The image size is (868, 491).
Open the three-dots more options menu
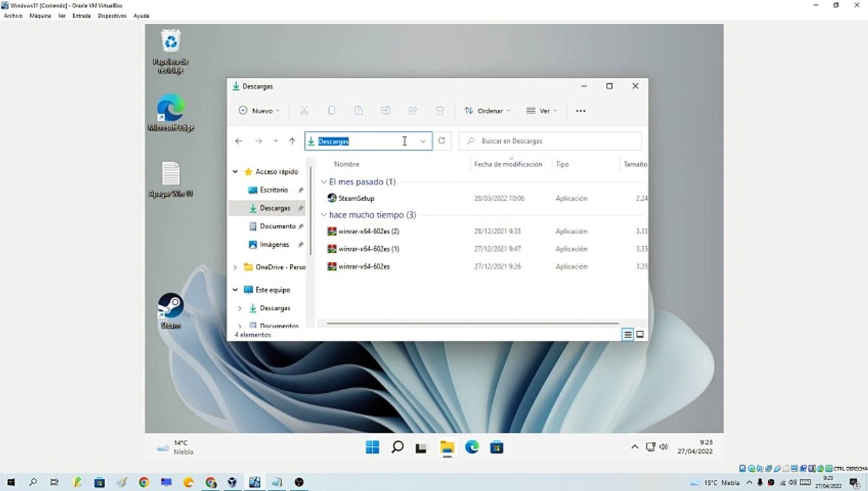pyautogui.click(x=581, y=110)
